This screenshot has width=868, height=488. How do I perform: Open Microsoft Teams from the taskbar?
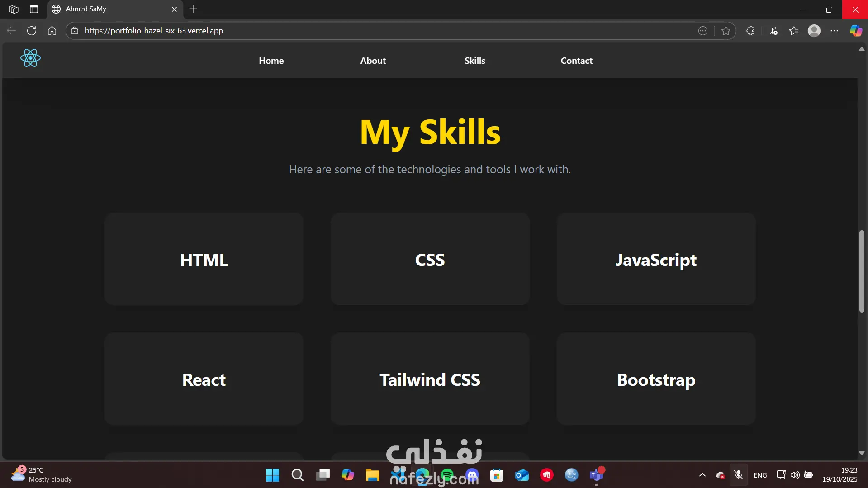597,475
